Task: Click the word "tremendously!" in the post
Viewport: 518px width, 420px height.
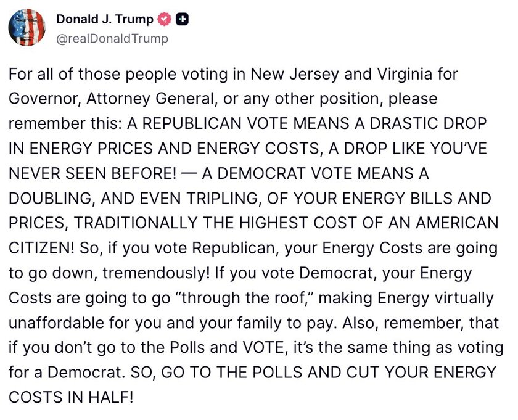Action: [x=126, y=273]
